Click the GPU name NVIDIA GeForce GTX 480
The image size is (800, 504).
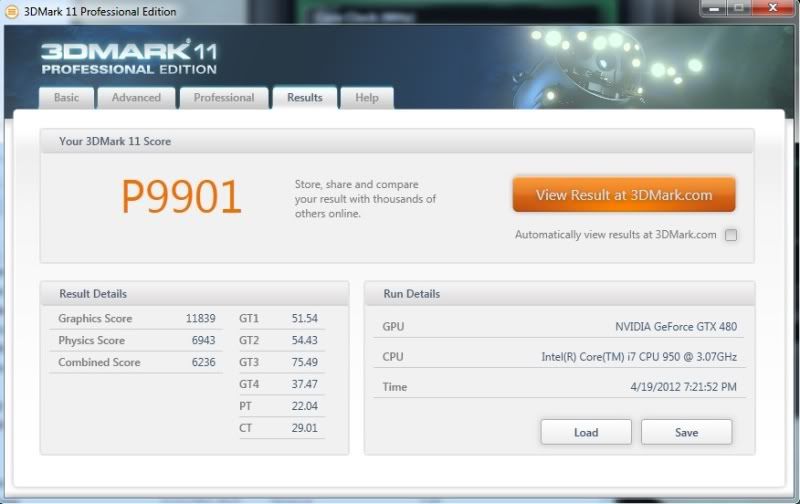pyautogui.click(x=676, y=326)
